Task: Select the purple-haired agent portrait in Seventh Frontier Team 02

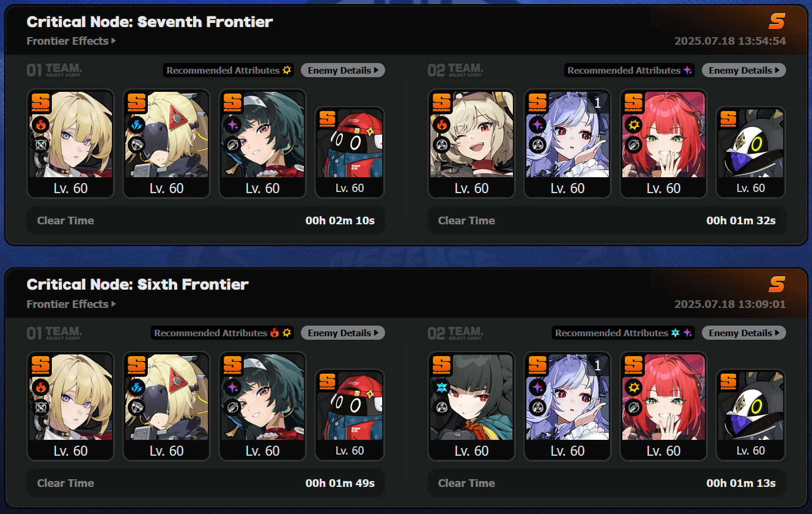Action: point(568,144)
